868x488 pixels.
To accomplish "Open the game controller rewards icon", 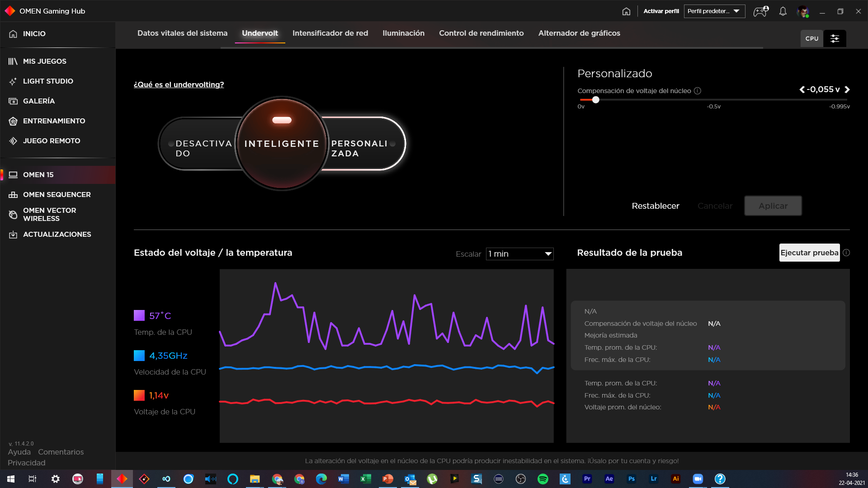I will 760,11.
